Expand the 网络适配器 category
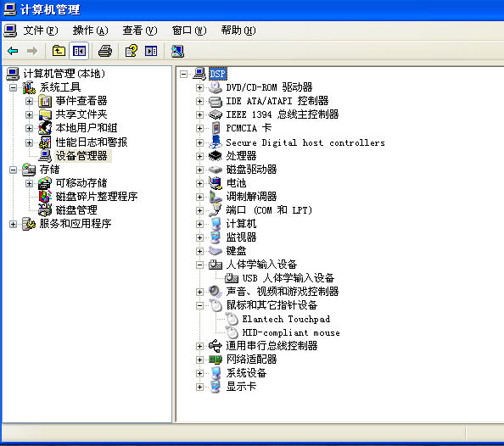Screen dimensions: 504x446 (199, 360)
